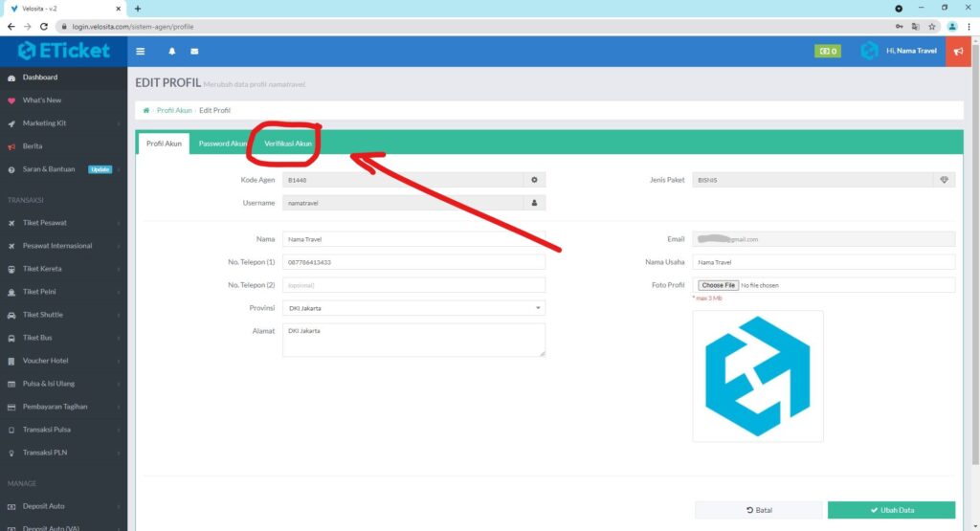Bookmark page with the star icon

pyautogui.click(x=932, y=26)
